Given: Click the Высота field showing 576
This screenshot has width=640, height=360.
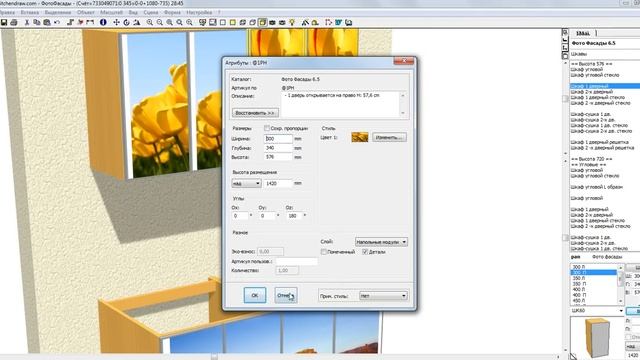Looking at the screenshot, I should click(x=278, y=157).
